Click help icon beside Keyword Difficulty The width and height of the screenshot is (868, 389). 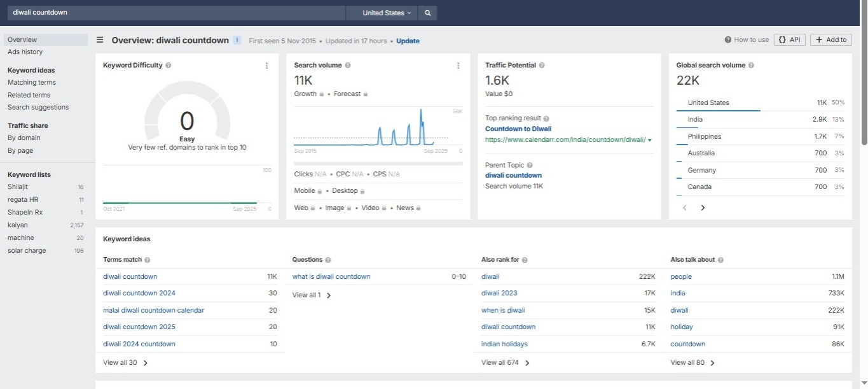click(x=168, y=66)
